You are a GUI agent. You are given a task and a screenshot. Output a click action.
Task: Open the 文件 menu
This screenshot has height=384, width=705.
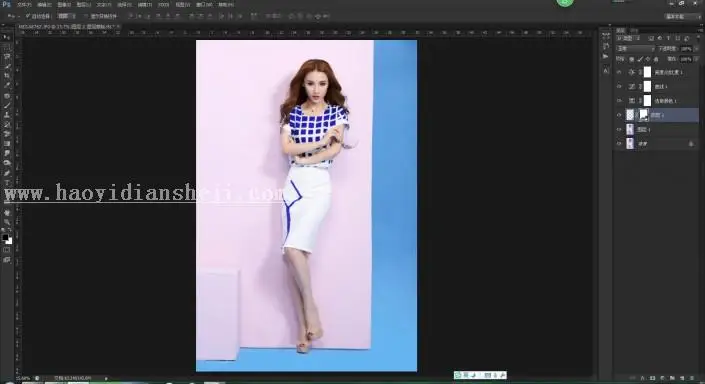pos(24,4)
